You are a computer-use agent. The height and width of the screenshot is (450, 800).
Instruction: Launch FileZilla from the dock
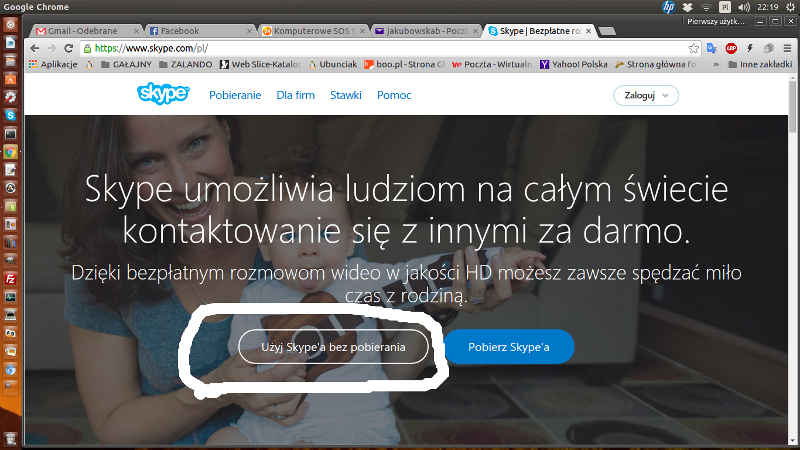point(10,279)
